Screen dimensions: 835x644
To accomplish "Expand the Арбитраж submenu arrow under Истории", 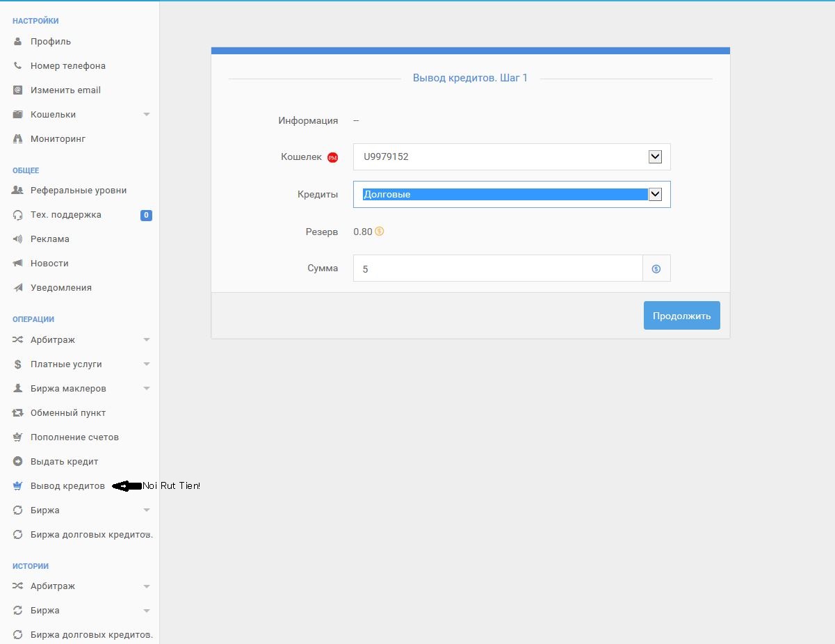I will click(147, 586).
